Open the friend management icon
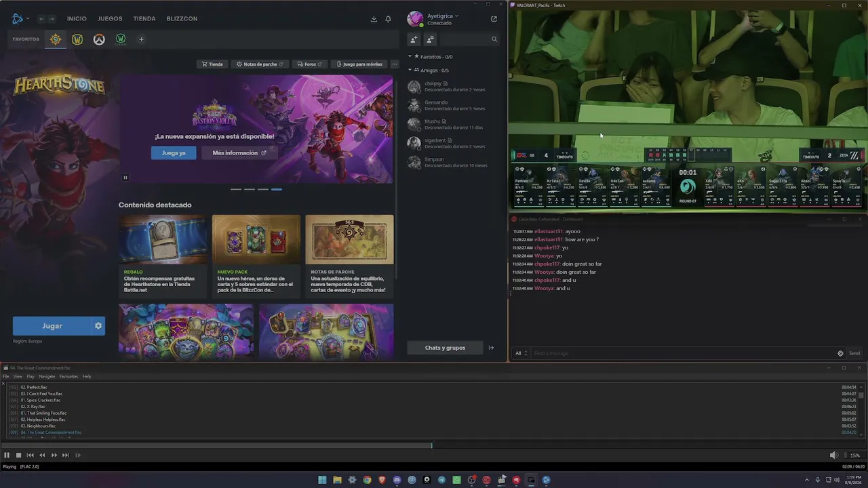868x488 pixels. [x=430, y=39]
